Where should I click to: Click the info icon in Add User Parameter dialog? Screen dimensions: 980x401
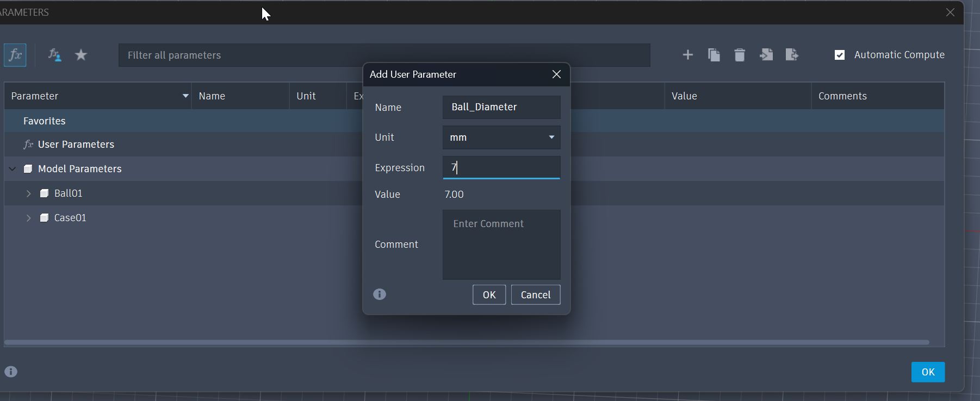[380, 295]
